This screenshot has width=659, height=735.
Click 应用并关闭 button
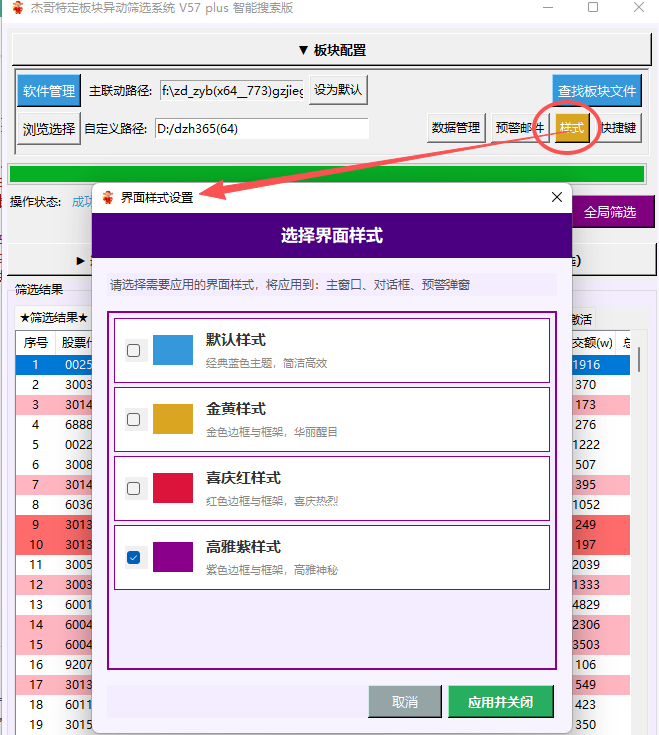(501, 702)
